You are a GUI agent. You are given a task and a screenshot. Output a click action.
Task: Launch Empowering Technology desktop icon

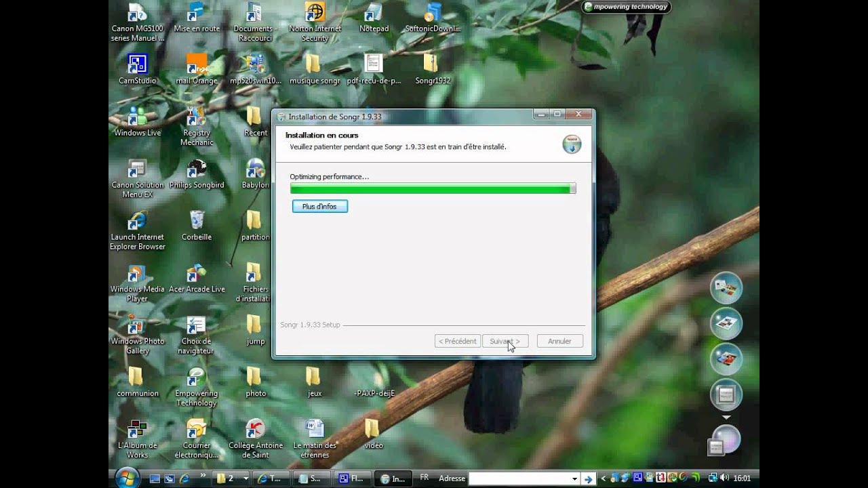(x=197, y=388)
